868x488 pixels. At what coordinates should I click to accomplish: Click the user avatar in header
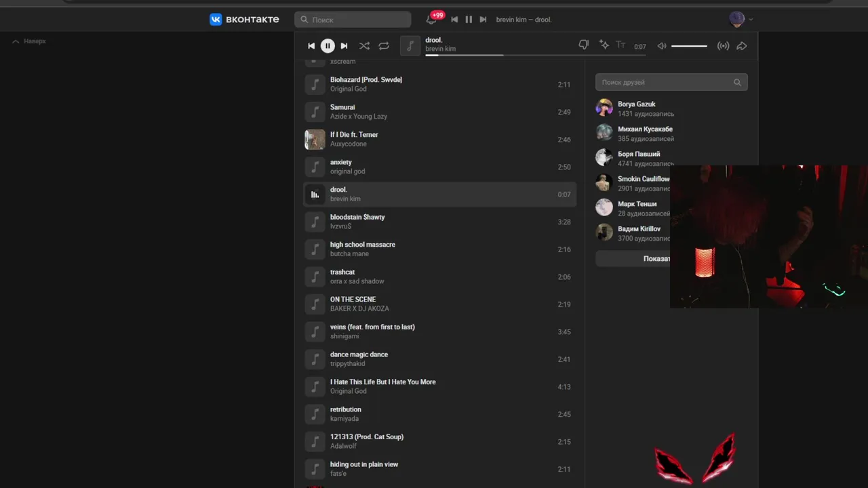(x=736, y=19)
